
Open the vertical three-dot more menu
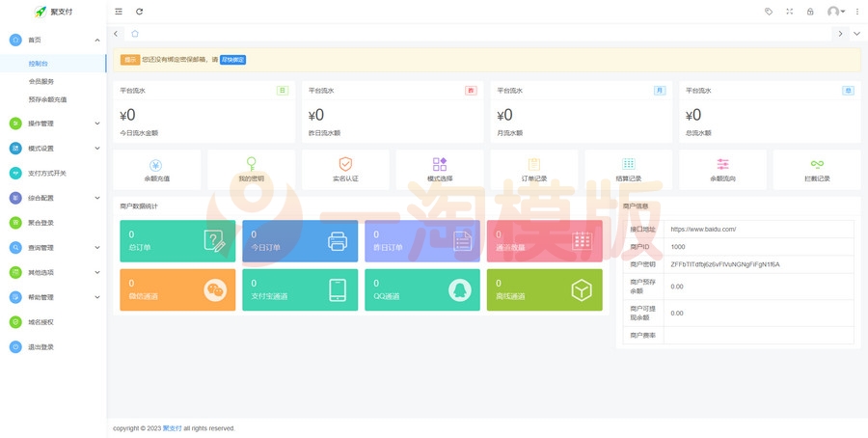857,12
